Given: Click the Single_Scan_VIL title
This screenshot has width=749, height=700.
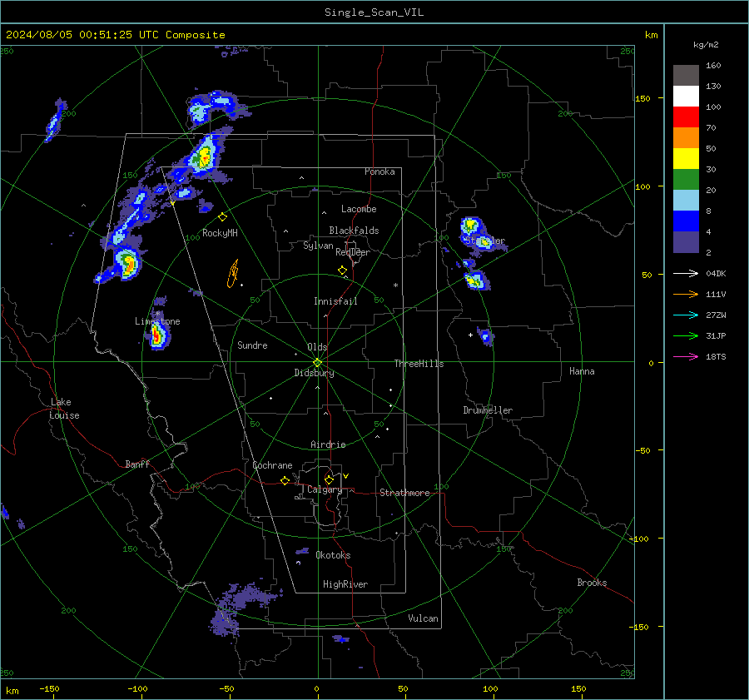Looking at the screenshot, I should (x=374, y=12).
